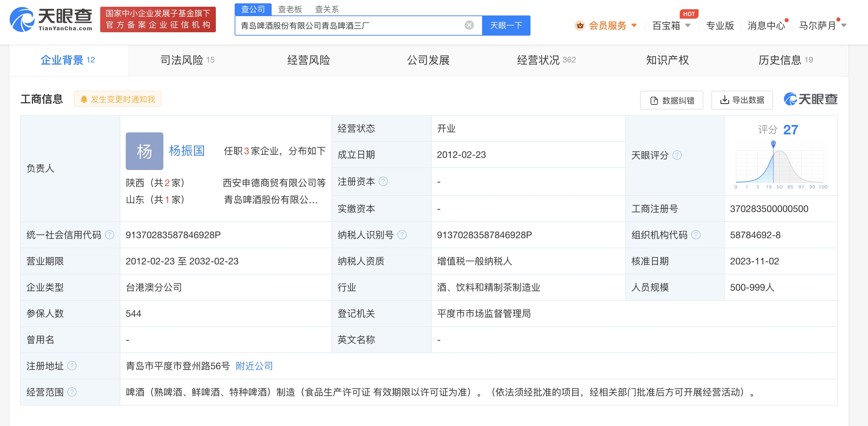Click the 导出数据 export icon
The height and width of the screenshot is (426, 868).
pos(724,100)
